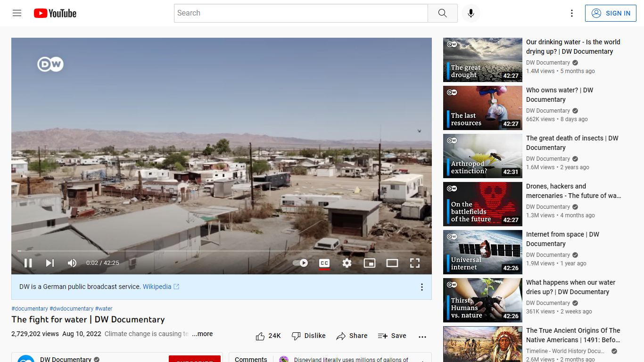
Task: Open 'Who owns water?' video title
Action: click(560, 95)
